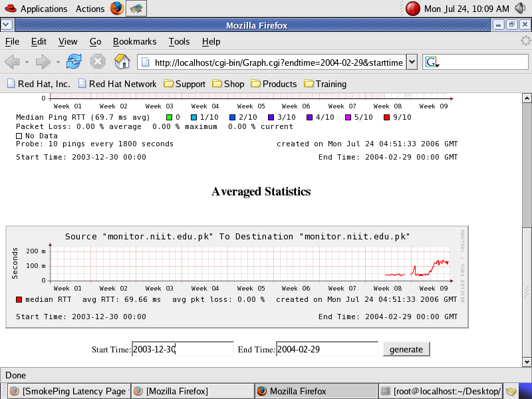Click the red 9/10 legend swatch

click(x=386, y=117)
